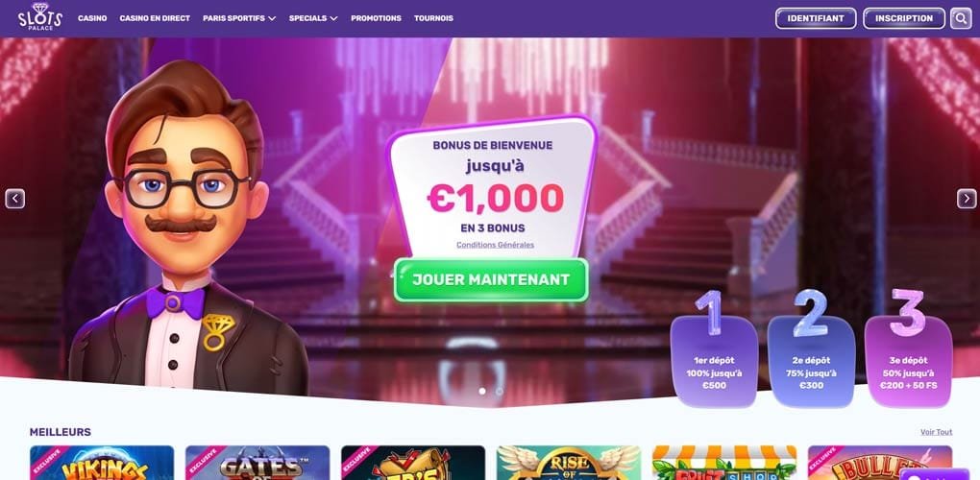Viewport: 980px width, 480px height.
Task: Open the search magnifier icon
Action: click(961, 18)
